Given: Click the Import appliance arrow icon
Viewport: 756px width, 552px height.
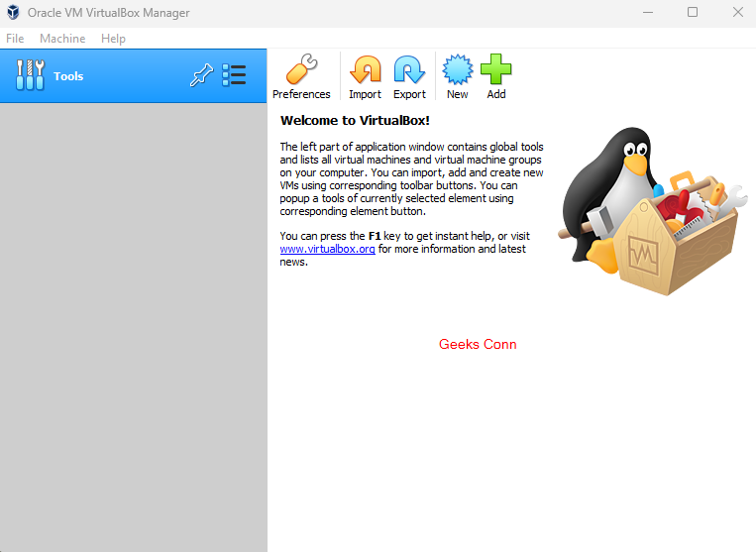Looking at the screenshot, I should click(365, 69).
